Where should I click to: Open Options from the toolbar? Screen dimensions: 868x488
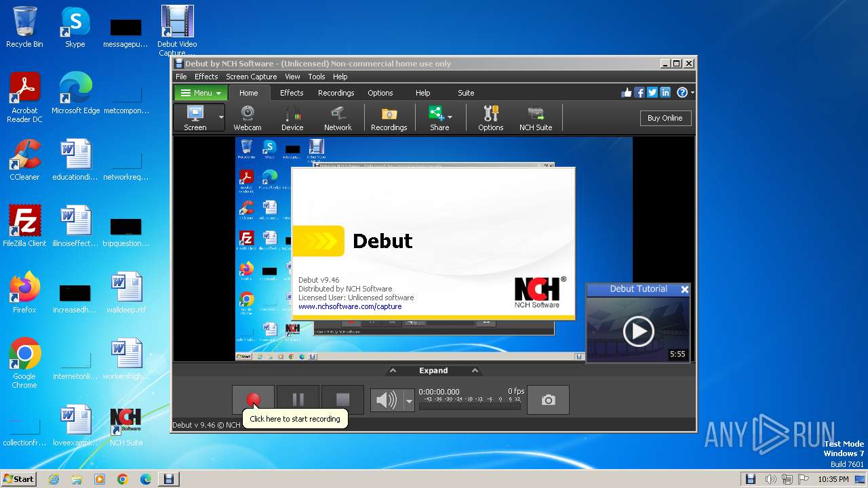pos(491,118)
